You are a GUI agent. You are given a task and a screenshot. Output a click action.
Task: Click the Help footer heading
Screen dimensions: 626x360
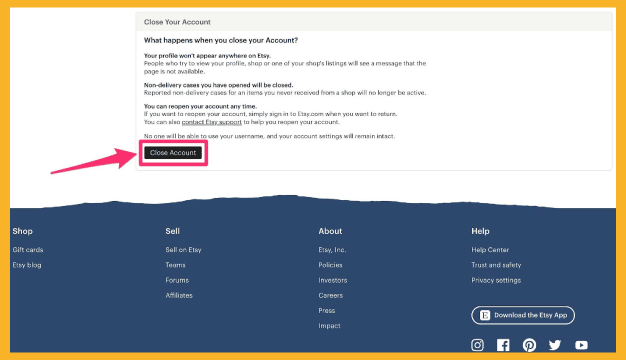[480, 231]
